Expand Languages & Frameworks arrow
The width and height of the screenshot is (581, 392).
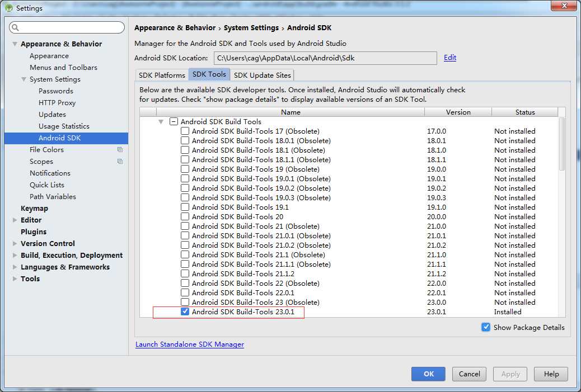point(15,267)
